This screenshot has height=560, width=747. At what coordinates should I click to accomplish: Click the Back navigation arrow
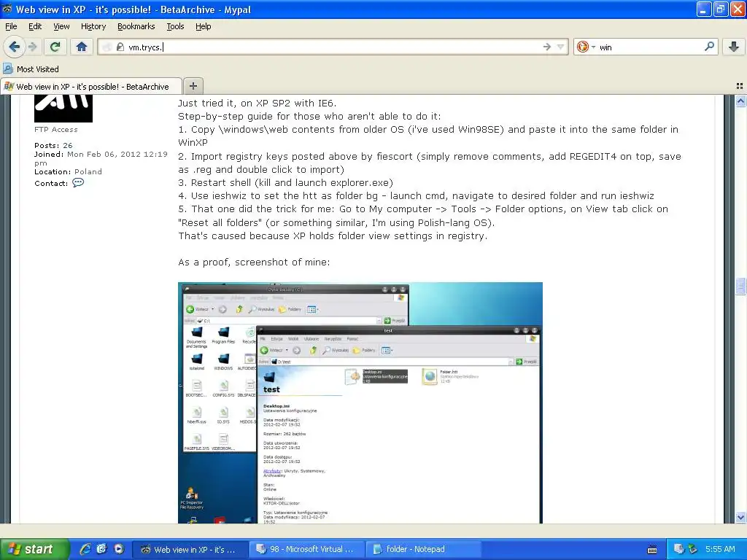[14, 47]
